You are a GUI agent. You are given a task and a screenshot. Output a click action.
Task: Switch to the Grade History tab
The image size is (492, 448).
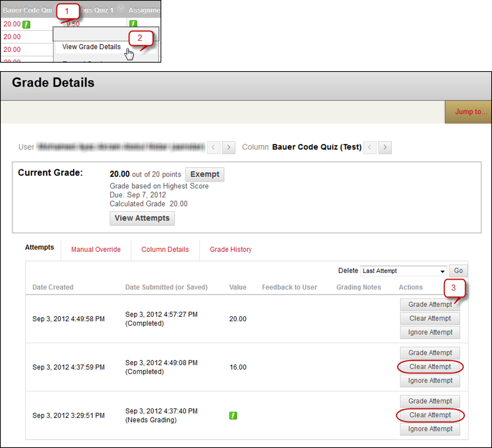(x=230, y=249)
